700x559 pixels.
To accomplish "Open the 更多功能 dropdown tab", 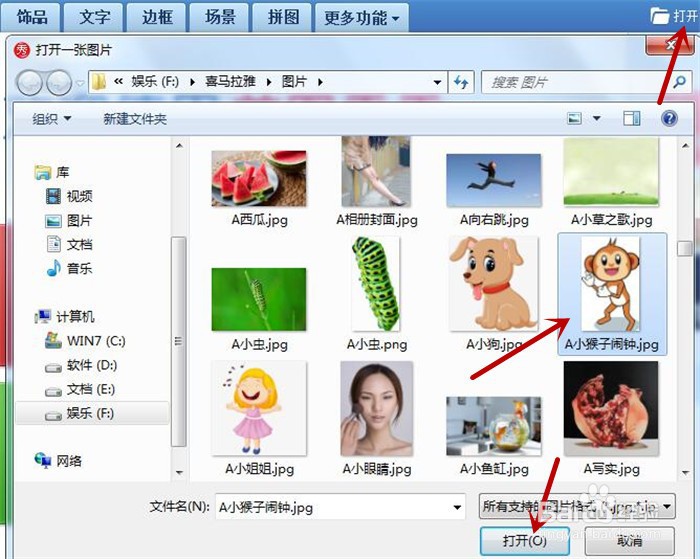I will 362,18.
